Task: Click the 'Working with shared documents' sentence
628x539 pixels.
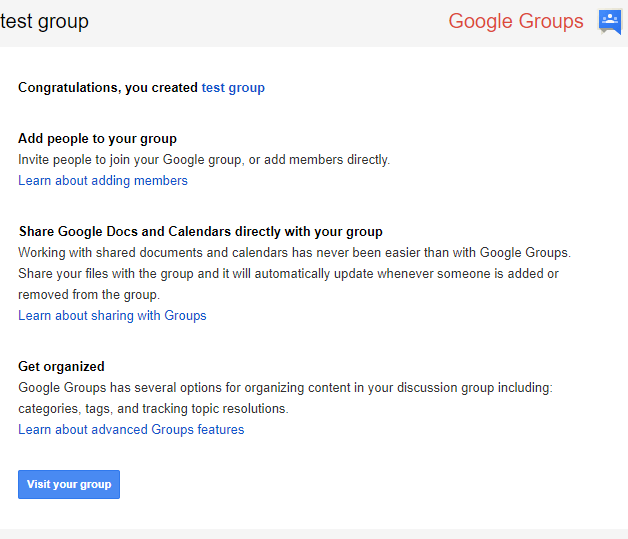Action: [294, 253]
